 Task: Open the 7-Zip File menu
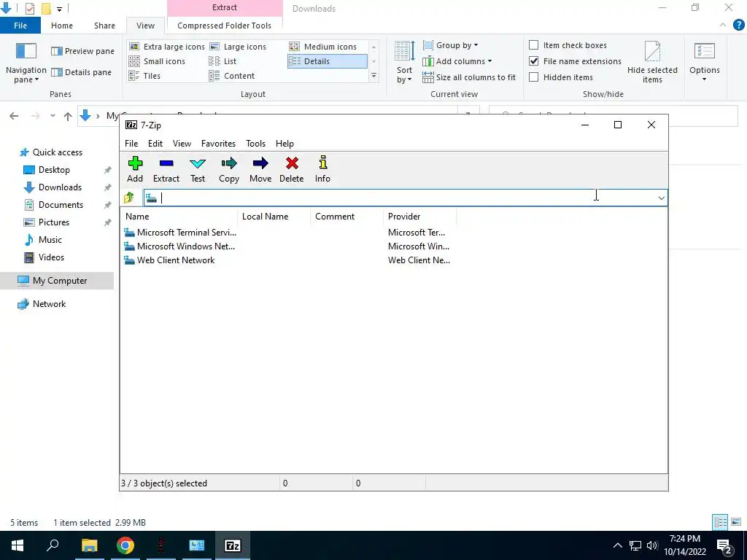(x=131, y=144)
